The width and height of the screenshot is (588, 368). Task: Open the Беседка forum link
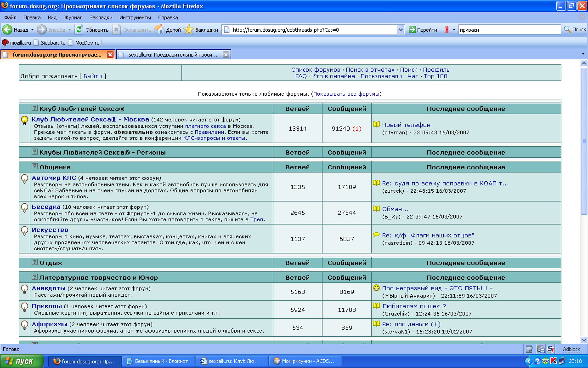pyautogui.click(x=46, y=207)
